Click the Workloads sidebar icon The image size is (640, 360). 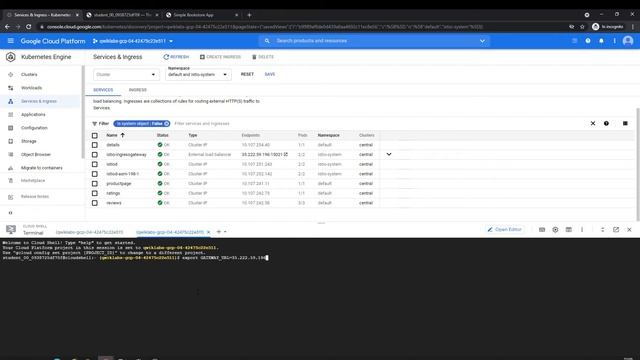pyautogui.click(x=11, y=88)
